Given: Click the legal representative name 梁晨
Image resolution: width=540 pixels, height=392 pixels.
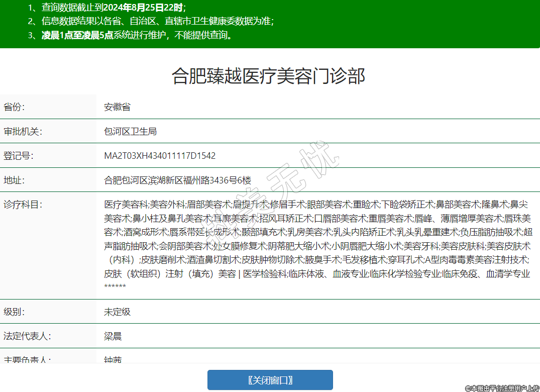Looking at the screenshot, I should click(x=113, y=336).
